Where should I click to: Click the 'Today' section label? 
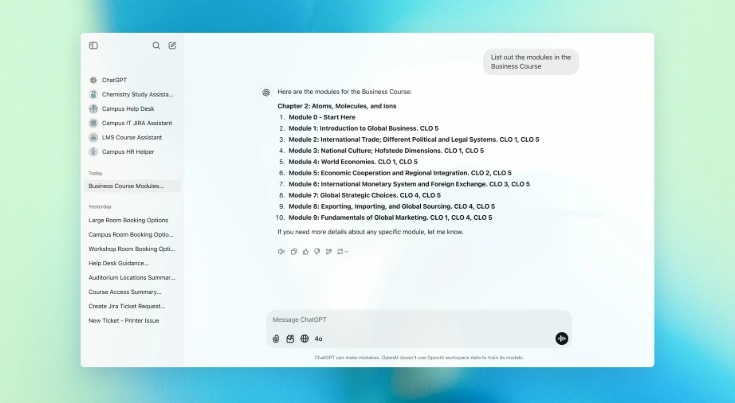click(x=95, y=173)
